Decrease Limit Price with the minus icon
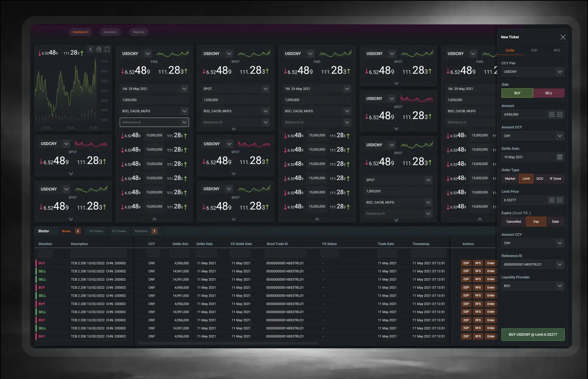The image size is (588, 379). coord(560,200)
